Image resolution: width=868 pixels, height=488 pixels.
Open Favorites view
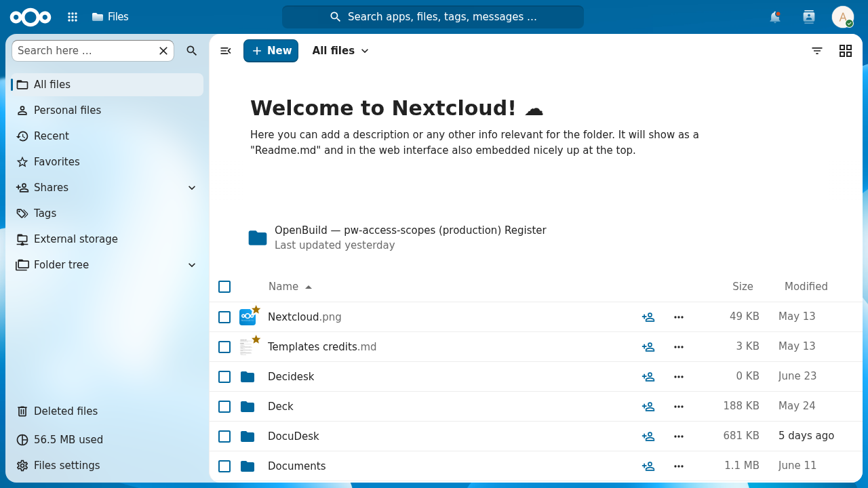point(107,162)
